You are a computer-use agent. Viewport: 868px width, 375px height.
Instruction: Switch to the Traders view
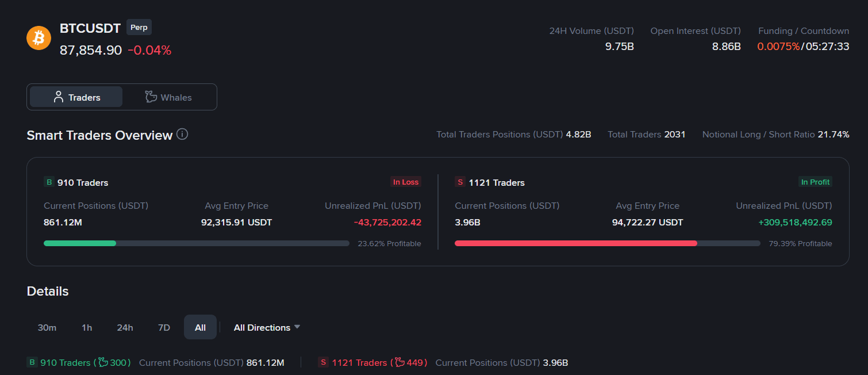[76, 97]
